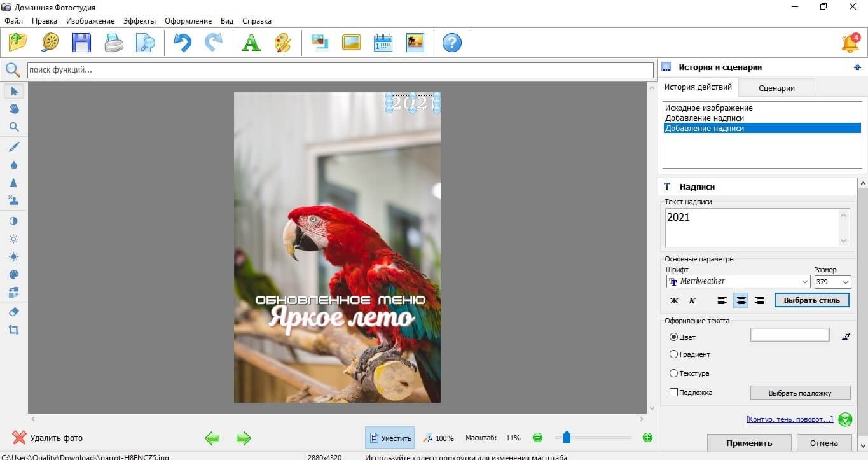Select the blur droplet tool
868x460 pixels.
[14, 165]
